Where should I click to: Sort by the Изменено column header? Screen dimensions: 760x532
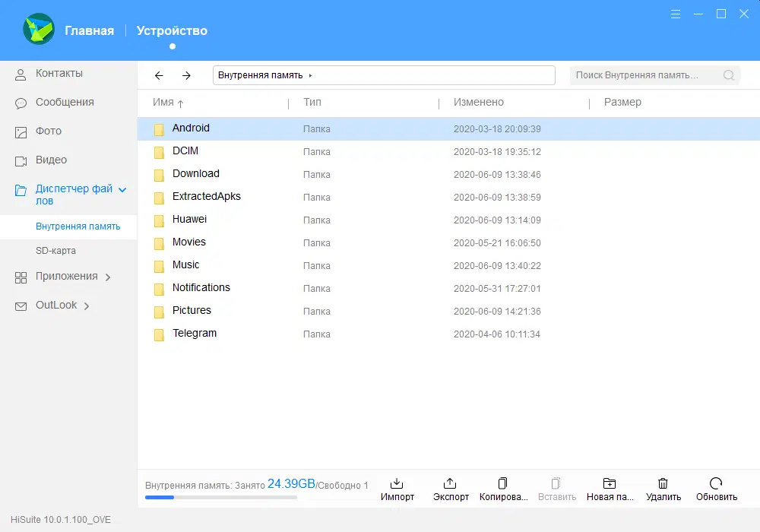pos(478,103)
